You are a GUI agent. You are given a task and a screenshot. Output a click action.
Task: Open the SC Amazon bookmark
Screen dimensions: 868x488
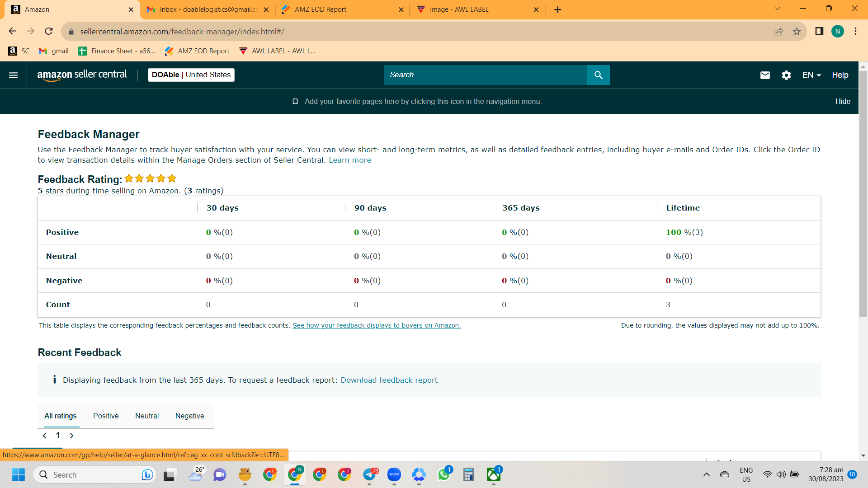[x=19, y=51]
